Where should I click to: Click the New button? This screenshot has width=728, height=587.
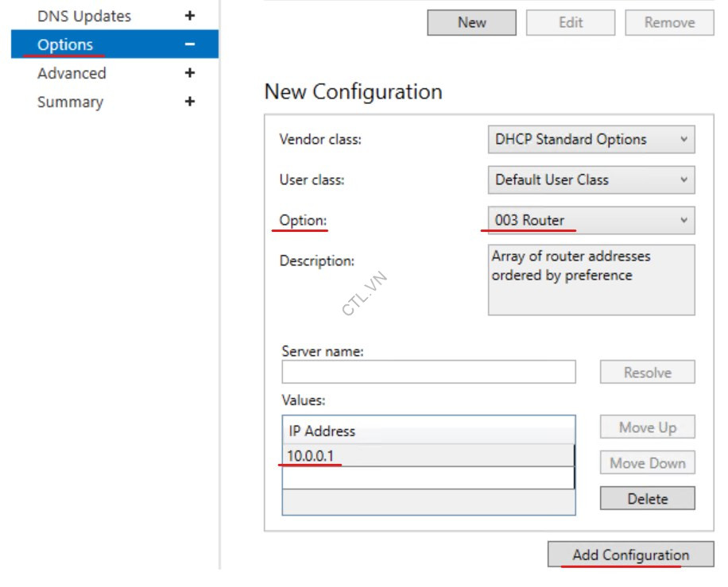470,23
